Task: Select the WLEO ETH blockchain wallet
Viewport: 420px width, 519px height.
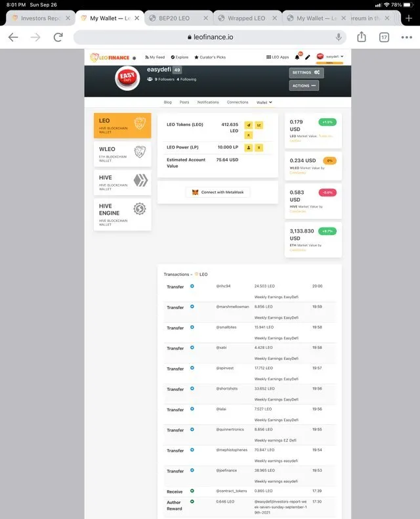Action: (122, 154)
